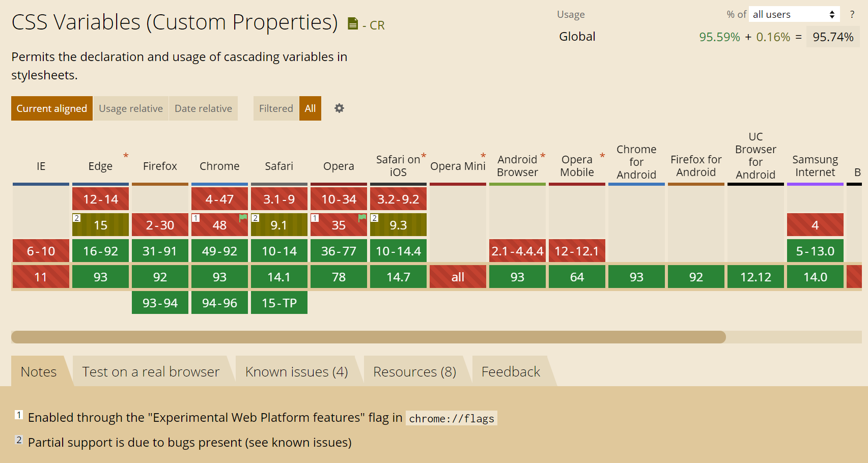Viewport: 868px width, 463px height.
Task: Select the Firefox 2-30 cell
Action: [x=160, y=225]
